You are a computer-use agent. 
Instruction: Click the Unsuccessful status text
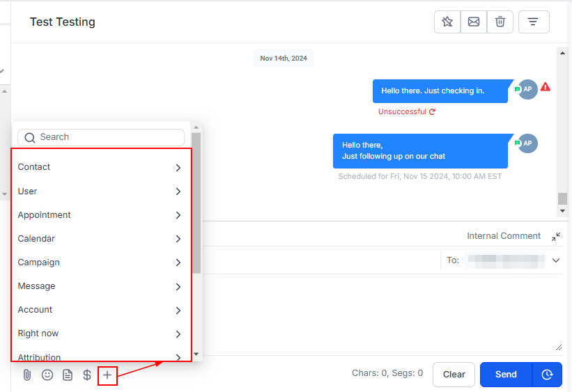(x=402, y=111)
